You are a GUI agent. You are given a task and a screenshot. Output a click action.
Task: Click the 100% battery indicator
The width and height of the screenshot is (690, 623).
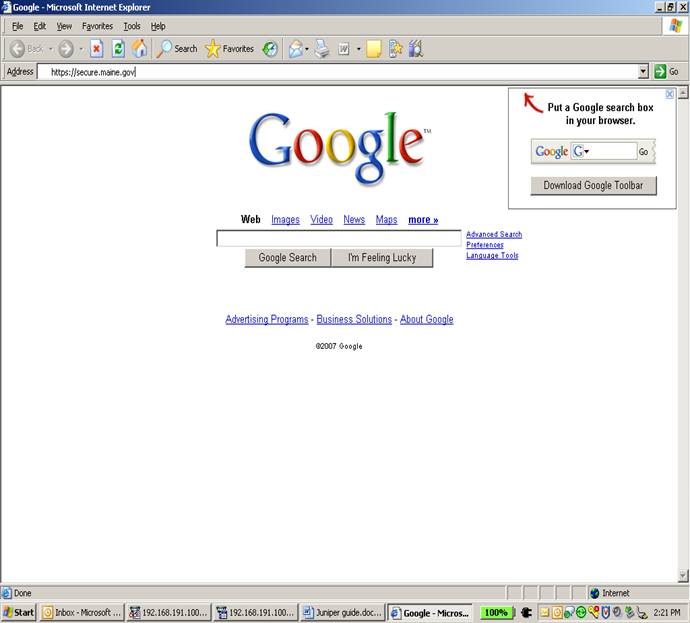pos(496,612)
